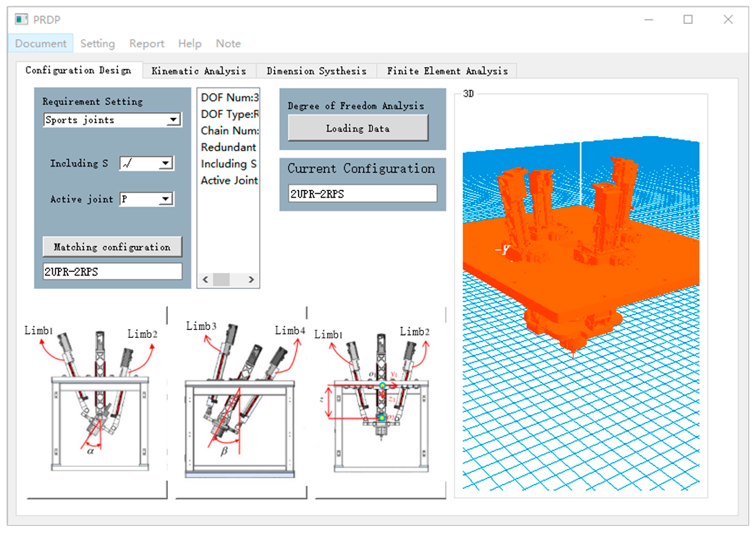Open Finite Element Analysis tab

point(447,71)
